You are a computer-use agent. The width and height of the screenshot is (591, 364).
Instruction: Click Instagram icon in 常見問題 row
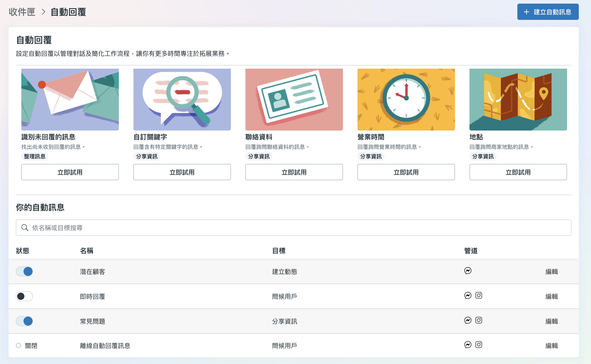[x=478, y=320]
